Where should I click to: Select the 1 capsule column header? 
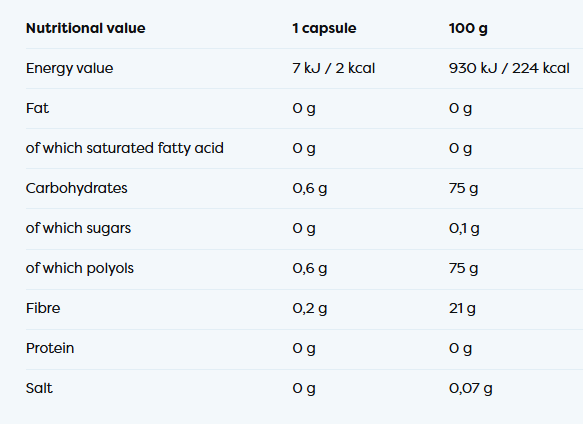click(x=324, y=28)
